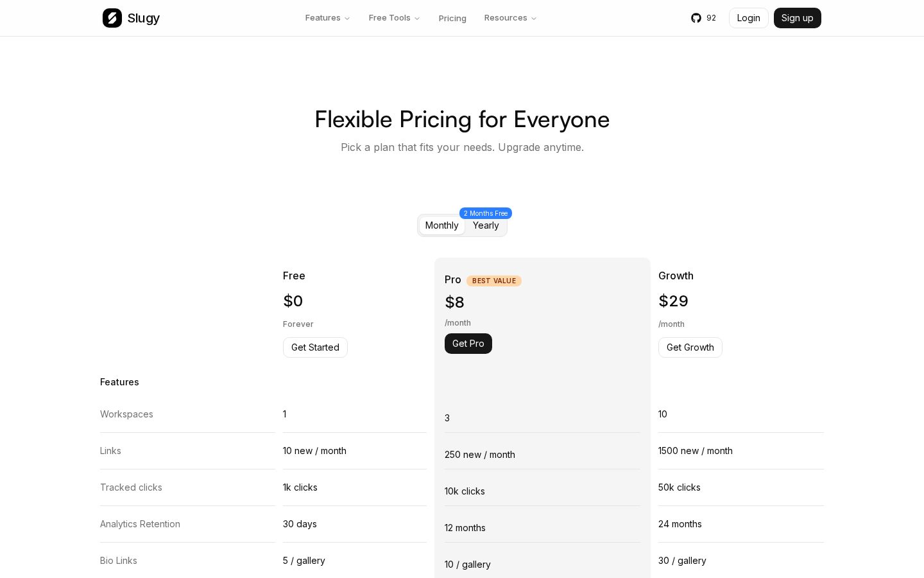Click the '10 / gallery' value
The height and width of the screenshot is (578, 924).
click(468, 565)
